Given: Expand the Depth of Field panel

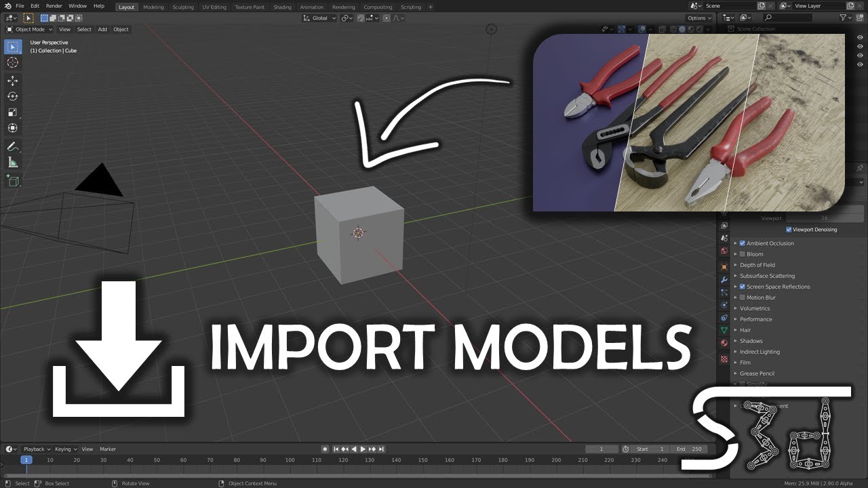Looking at the screenshot, I should pos(757,265).
